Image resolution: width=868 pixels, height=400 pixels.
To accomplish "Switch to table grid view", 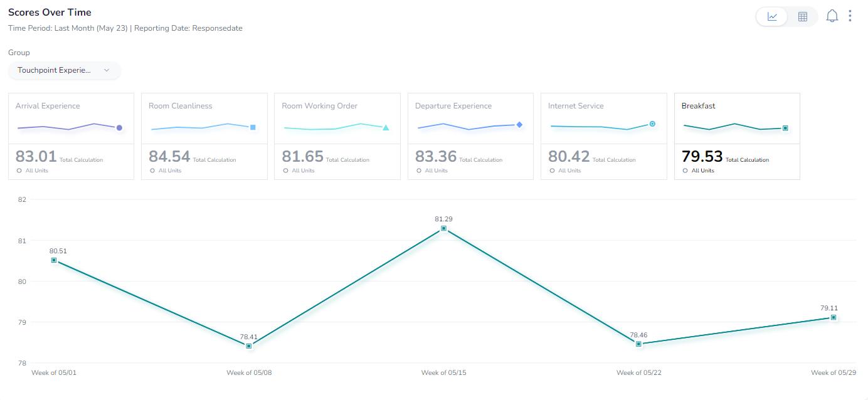I will point(802,17).
